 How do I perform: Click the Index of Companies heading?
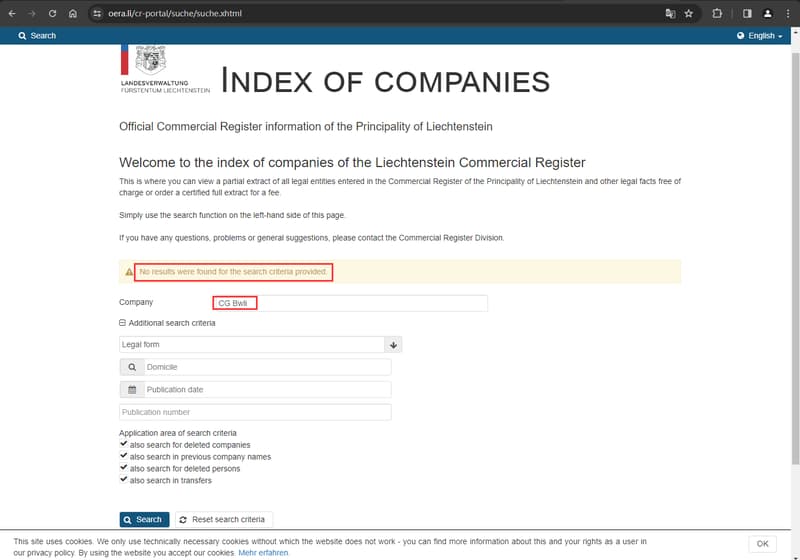coord(385,81)
